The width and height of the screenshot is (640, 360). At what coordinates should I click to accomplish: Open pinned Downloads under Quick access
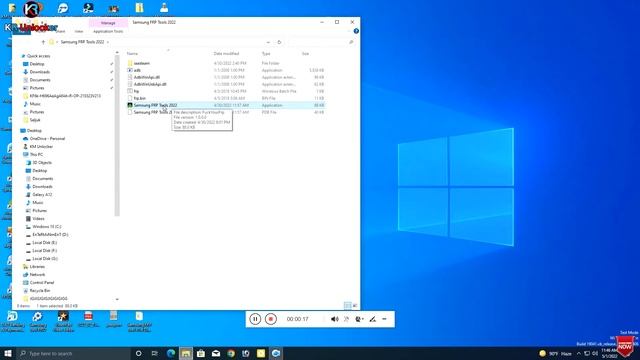tap(40, 72)
